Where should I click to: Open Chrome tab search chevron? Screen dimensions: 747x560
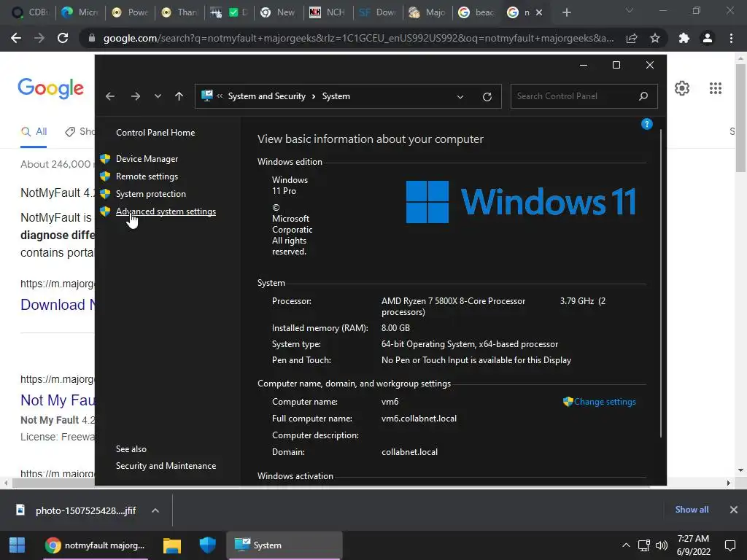630,10
